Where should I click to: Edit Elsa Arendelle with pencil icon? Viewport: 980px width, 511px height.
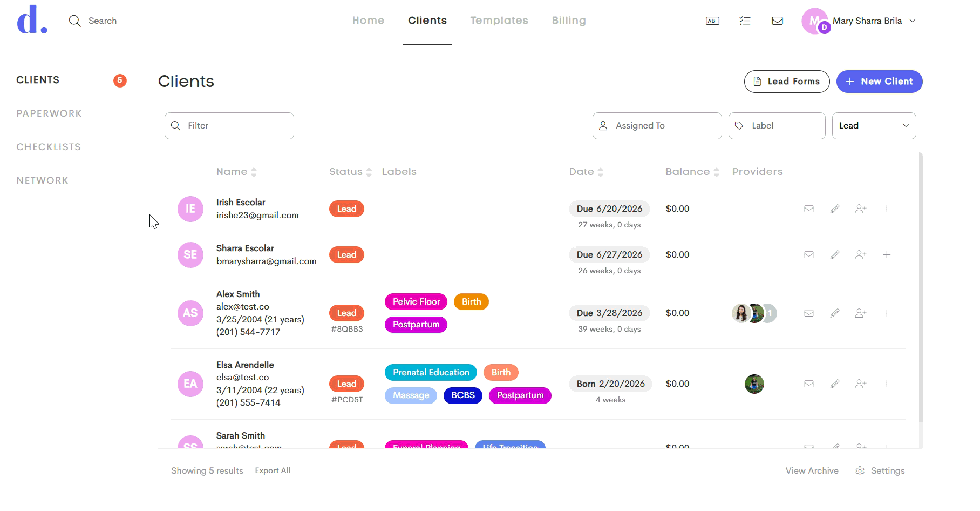point(835,384)
